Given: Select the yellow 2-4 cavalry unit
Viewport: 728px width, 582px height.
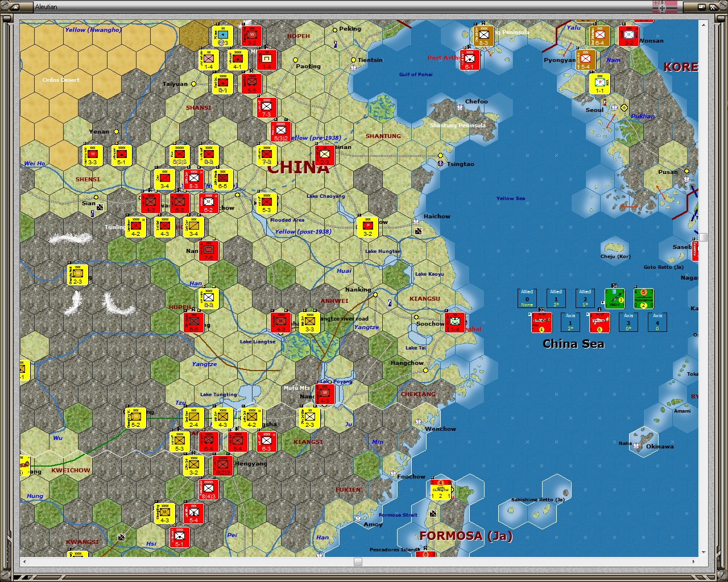Looking at the screenshot, I should [x=194, y=418].
